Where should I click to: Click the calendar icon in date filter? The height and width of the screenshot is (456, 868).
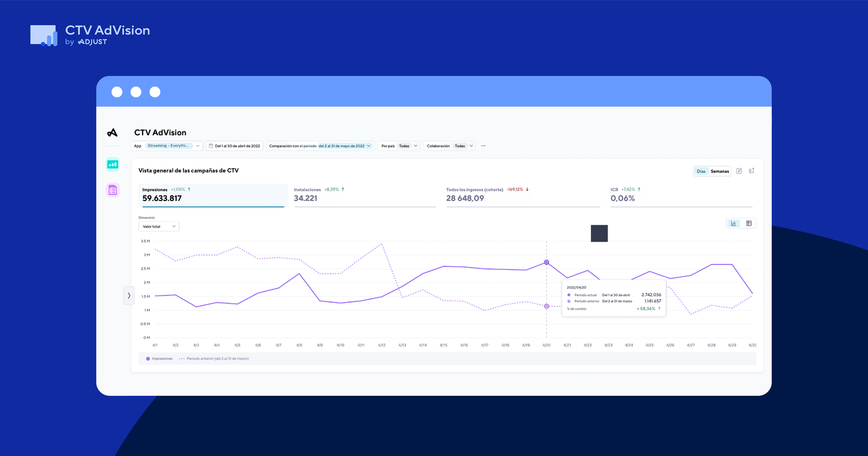pyautogui.click(x=211, y=146)
